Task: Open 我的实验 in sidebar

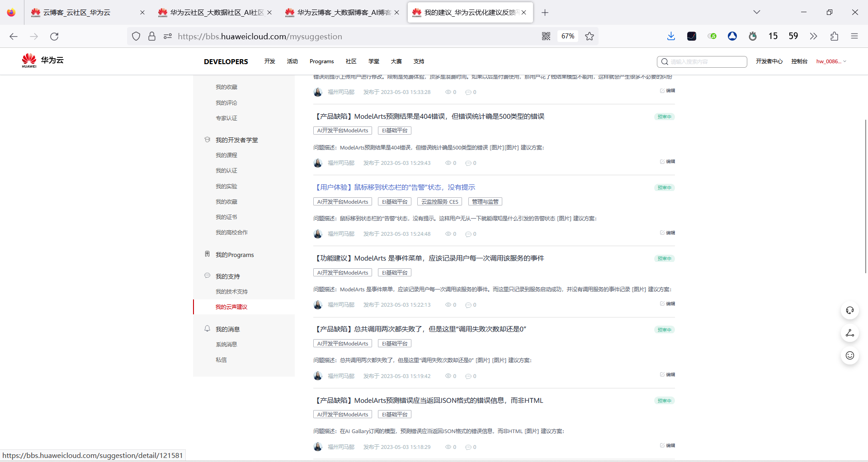Action: [x=226, y=187]
